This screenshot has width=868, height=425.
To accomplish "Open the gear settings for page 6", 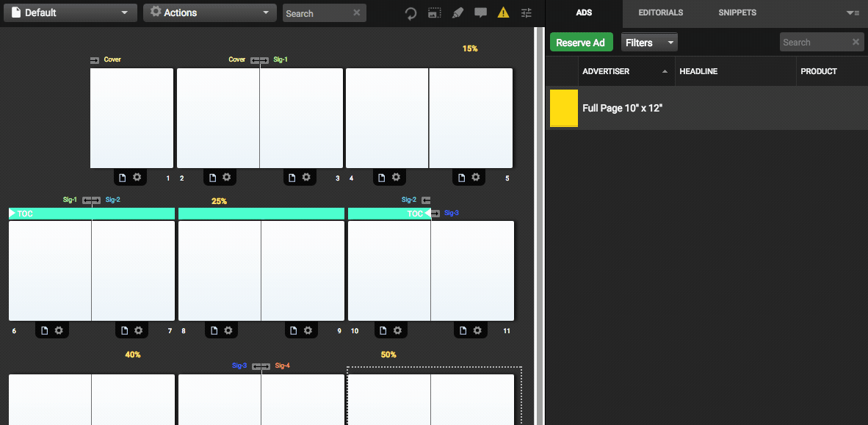I will pos(59,331).
